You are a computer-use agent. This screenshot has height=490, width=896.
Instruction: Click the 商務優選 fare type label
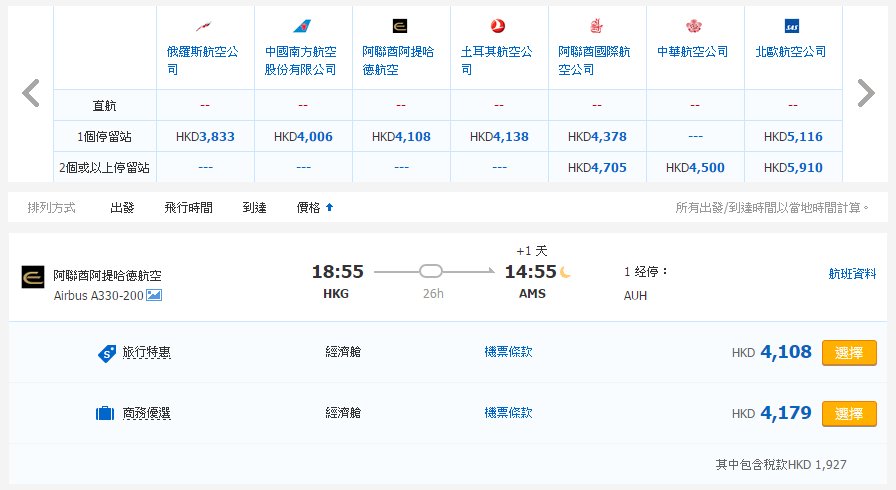click(146, 413)
